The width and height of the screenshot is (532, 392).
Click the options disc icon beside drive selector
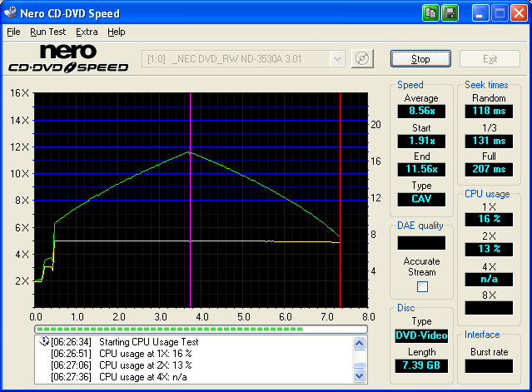(361, 59)
